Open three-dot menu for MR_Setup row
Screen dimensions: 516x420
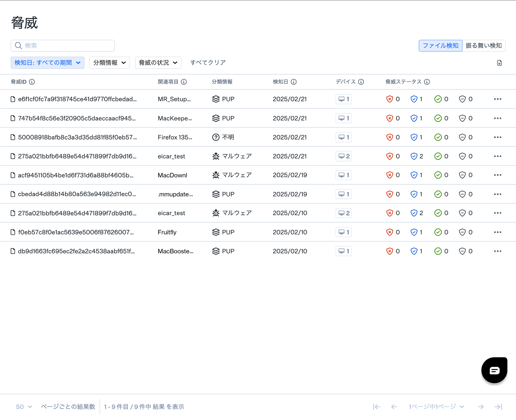(x=497, y=99)
